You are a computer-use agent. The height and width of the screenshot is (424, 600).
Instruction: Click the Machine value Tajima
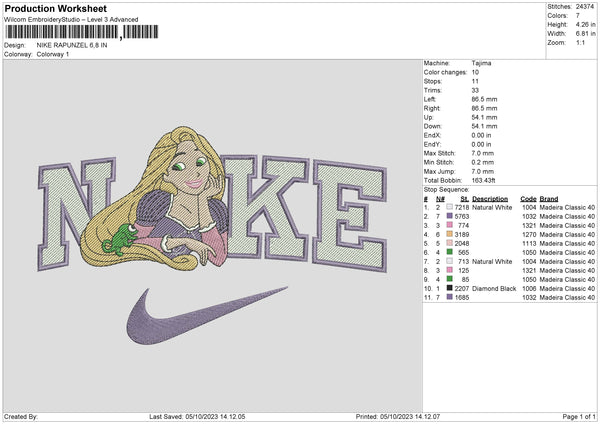click(x=481, y=63)
